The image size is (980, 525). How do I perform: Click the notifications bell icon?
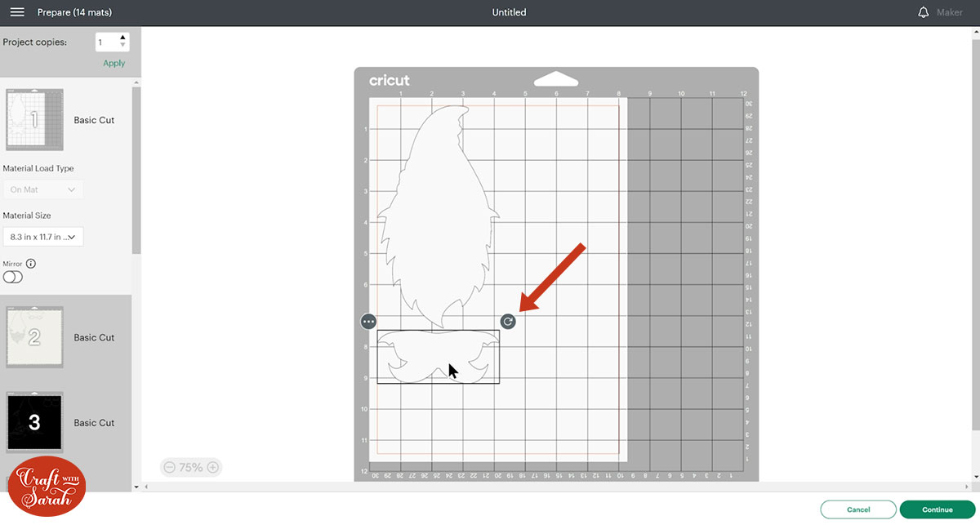[x=924, y=12]
